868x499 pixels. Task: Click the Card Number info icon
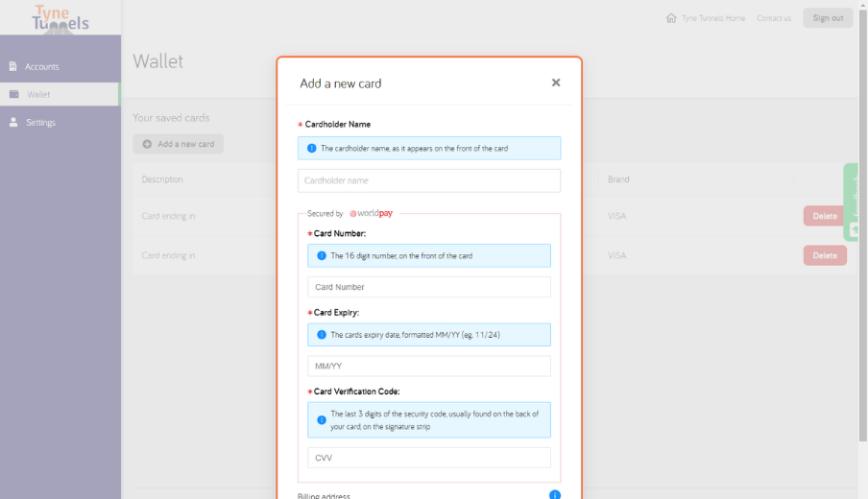pyautogui.click(x=322, y=255)
